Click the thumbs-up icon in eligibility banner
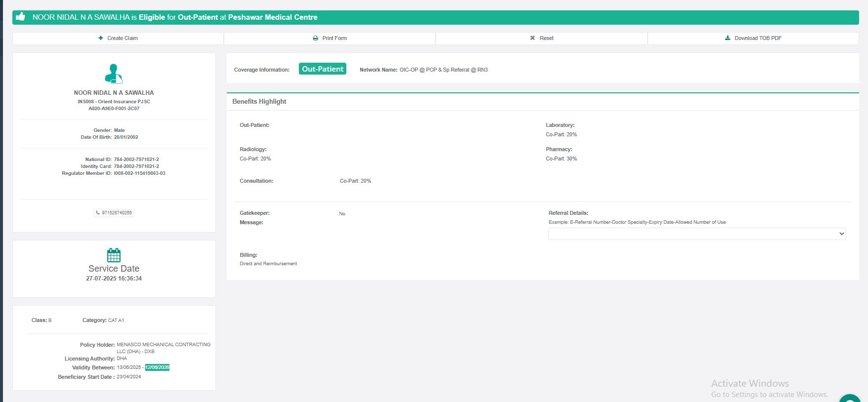868x402 pixels. pyautogui.click(x=20, y=17)
